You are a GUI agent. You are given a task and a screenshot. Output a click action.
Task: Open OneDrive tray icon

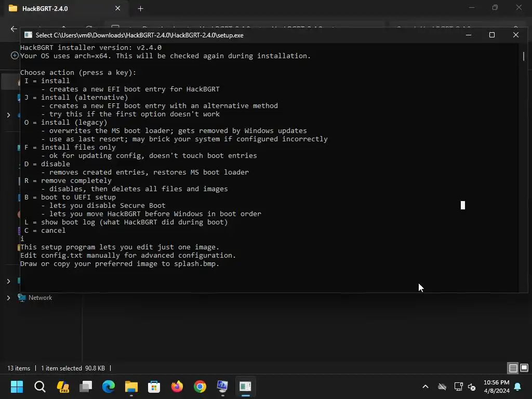point(442,387)
